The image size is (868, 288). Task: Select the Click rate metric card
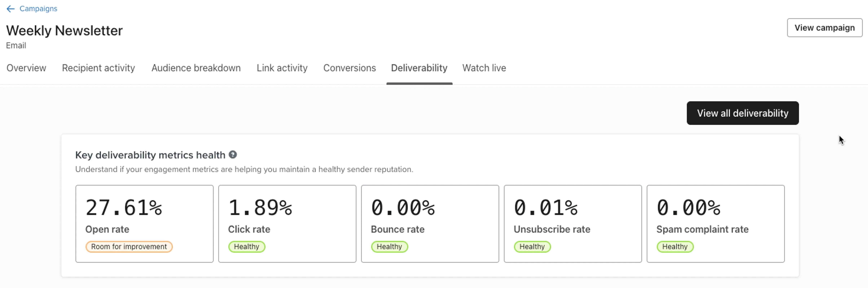[287, 223]
